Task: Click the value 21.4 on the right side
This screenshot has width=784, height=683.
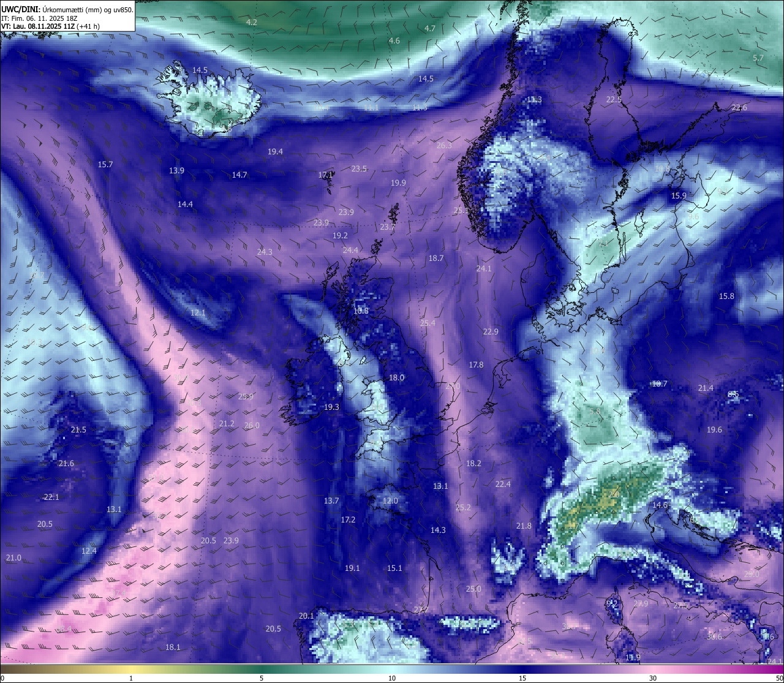Action: click(x=706, y=388)
